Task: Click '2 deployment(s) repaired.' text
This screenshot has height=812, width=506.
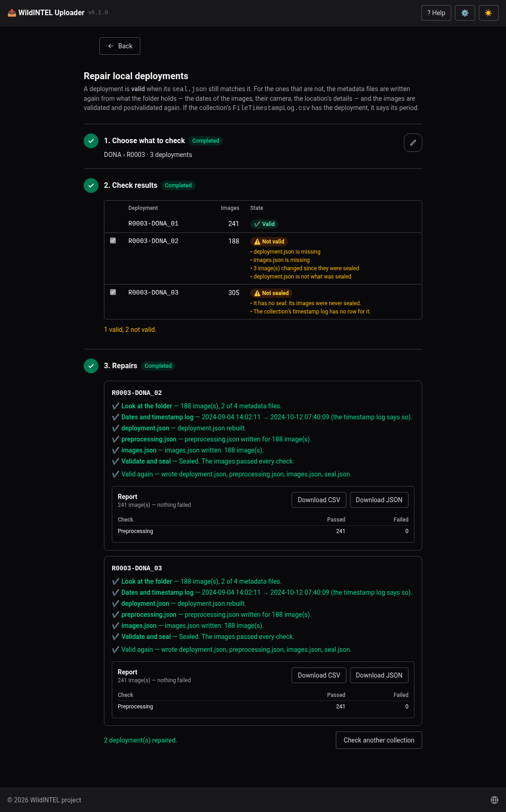Action: pos(140,740)
